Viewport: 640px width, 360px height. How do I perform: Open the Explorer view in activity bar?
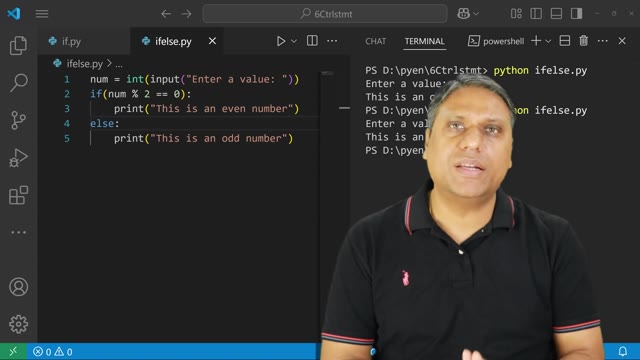18,45
